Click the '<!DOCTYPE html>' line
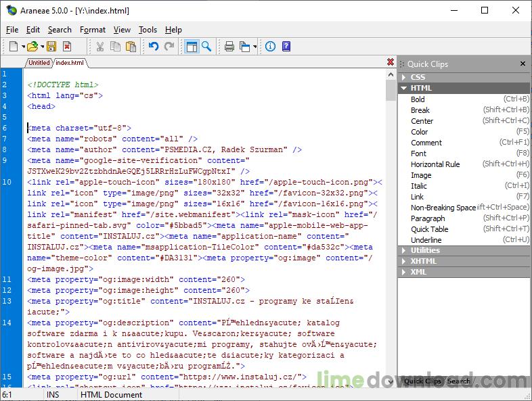Viewport: 532px width, 401px height. click(x=63, y=85)
